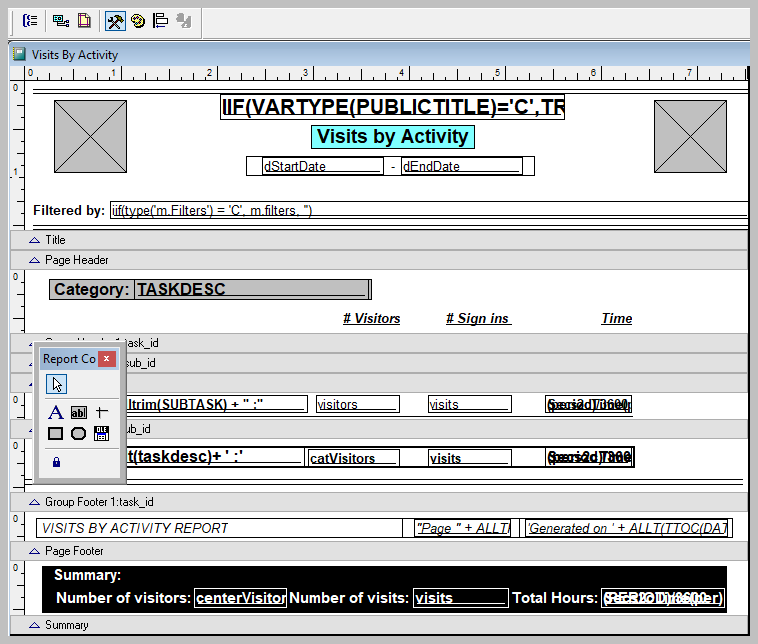
Task: Select the Rounded Rectangle tool
Action: tap(78, 433)
